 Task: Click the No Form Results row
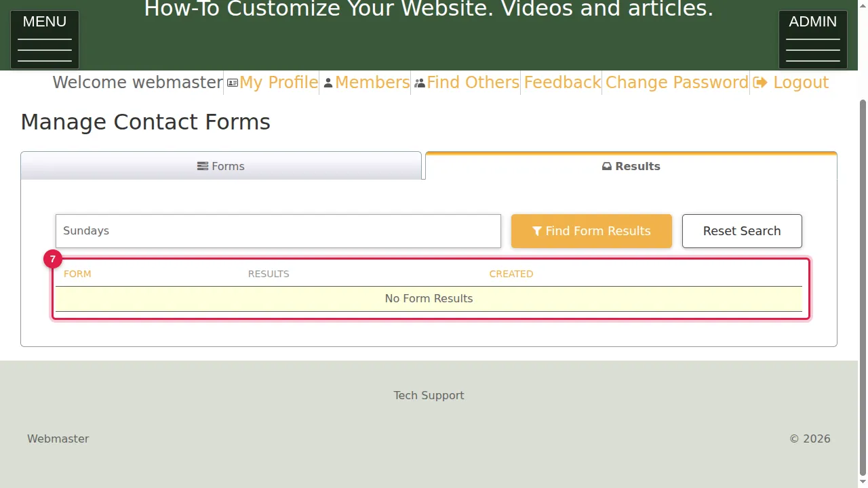pyautogui.click(x=429, y=299)
